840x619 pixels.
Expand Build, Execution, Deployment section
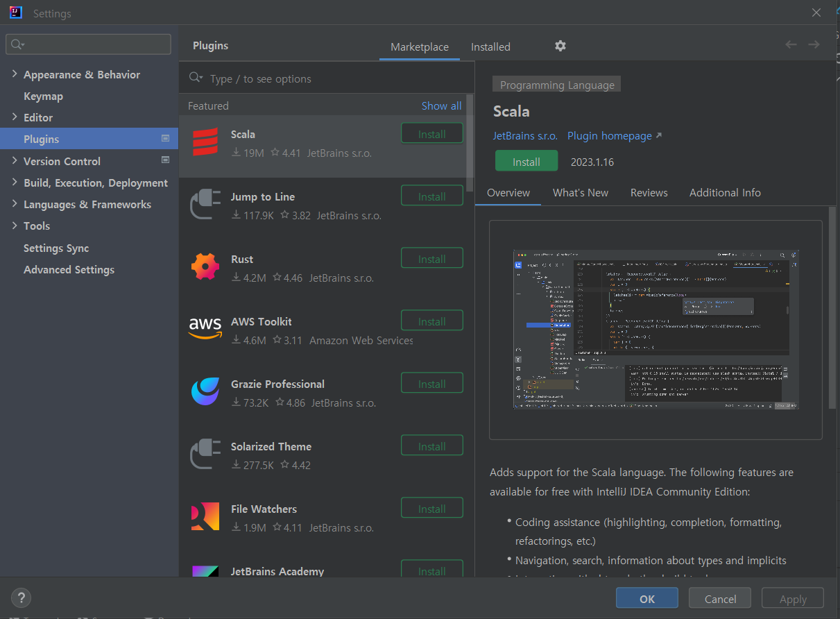point(15,183)
